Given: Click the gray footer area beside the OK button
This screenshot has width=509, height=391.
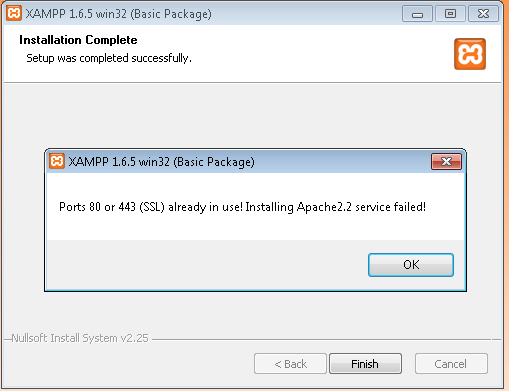Looking at the screenshot, I should 207,265.
